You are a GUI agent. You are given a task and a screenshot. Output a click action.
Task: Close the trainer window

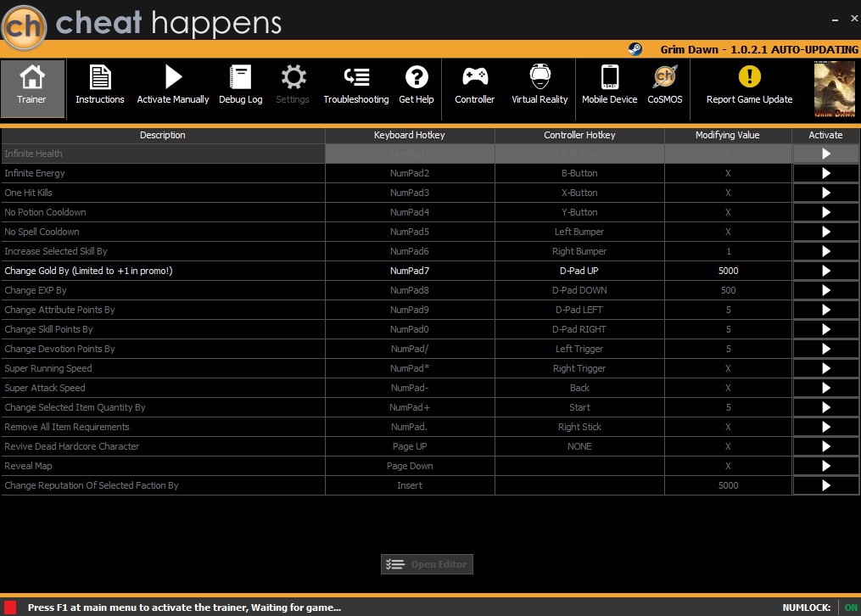[854, 18]
